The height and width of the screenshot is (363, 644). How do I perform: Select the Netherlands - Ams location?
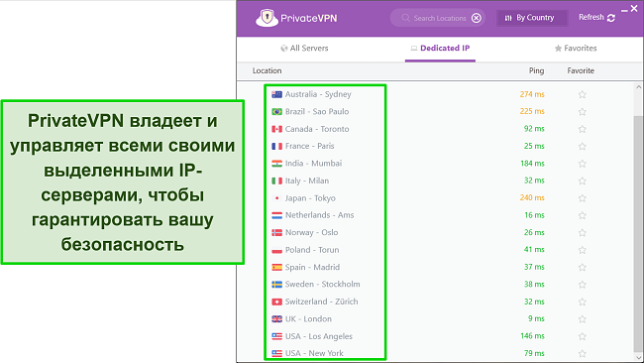[x=320, y=215]
